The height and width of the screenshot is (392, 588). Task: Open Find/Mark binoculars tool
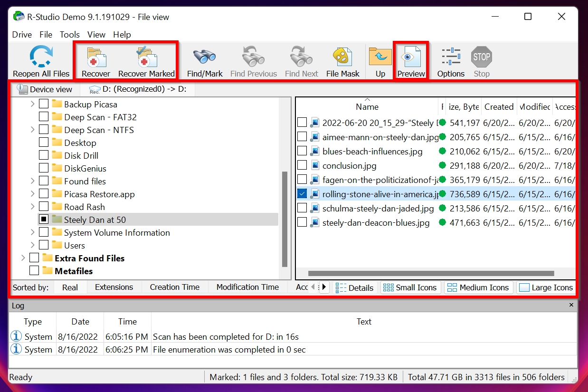pos(205,57)
